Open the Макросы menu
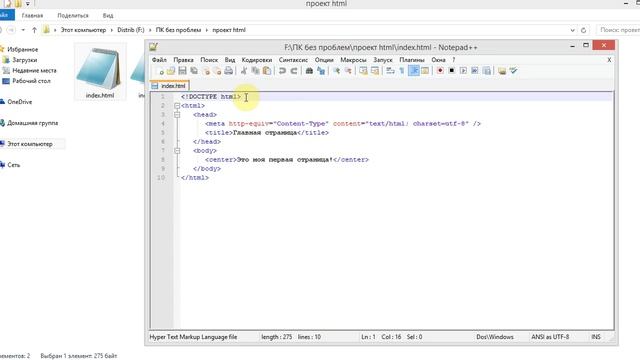The height and width of the screenshot is (360, 640). (353, 60)
